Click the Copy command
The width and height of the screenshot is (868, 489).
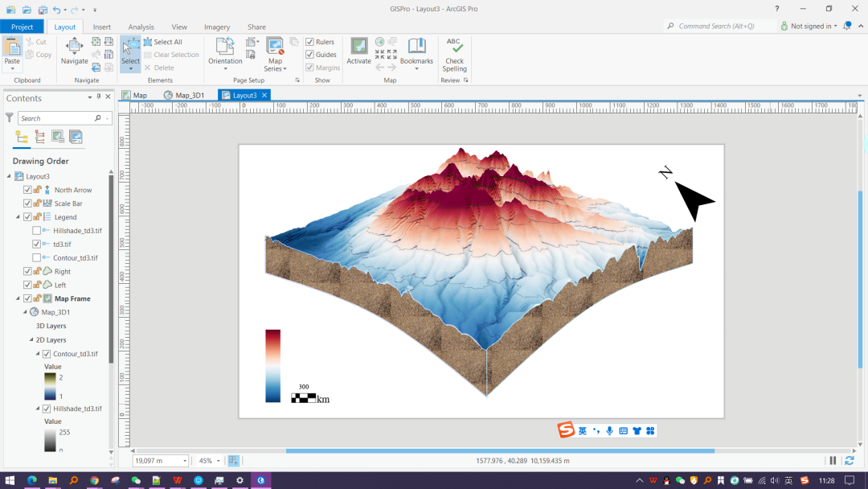click(39, 54)
